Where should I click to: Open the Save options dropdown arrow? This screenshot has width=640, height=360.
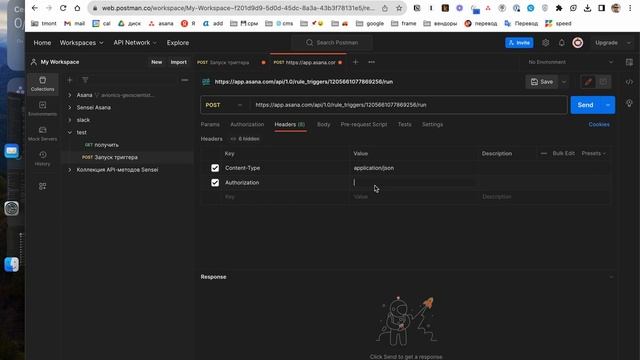coord(564,82)
